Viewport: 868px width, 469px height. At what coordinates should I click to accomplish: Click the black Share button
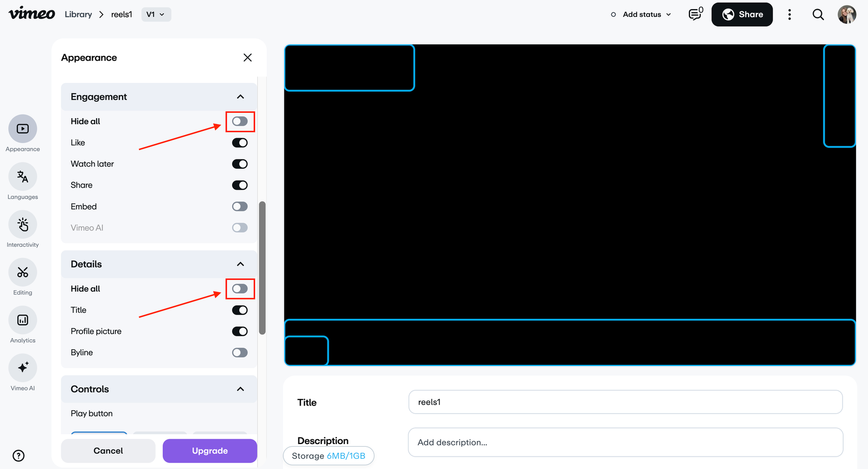742,15
